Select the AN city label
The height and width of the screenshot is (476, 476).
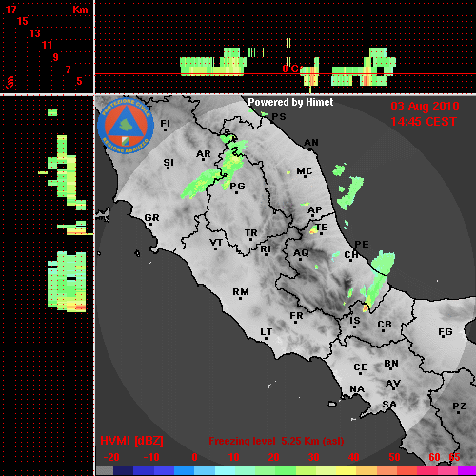tap(311, 143)
